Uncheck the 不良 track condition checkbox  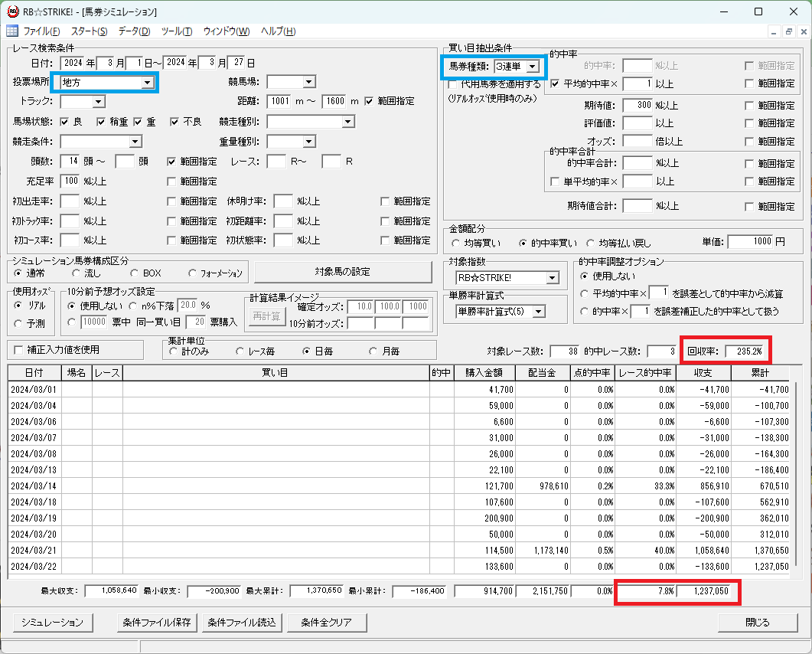click(174, 122)
